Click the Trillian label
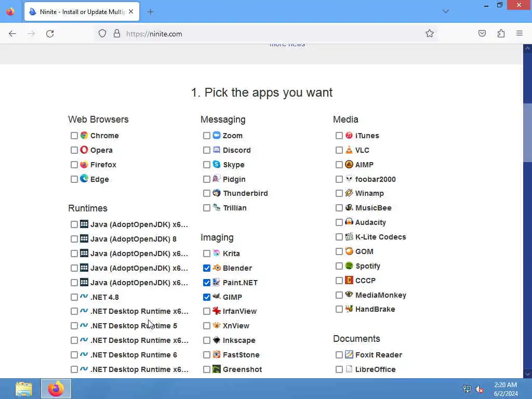 tap(234, 208)
